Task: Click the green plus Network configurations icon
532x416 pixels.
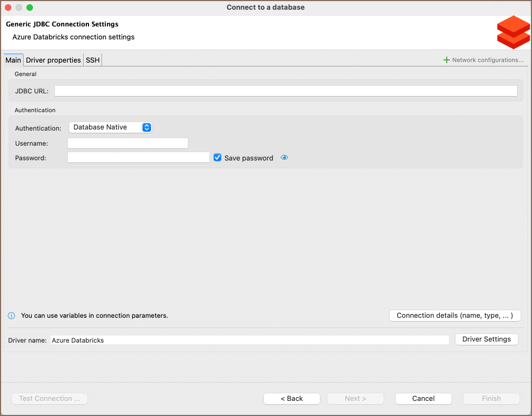Action: [446, 60]
